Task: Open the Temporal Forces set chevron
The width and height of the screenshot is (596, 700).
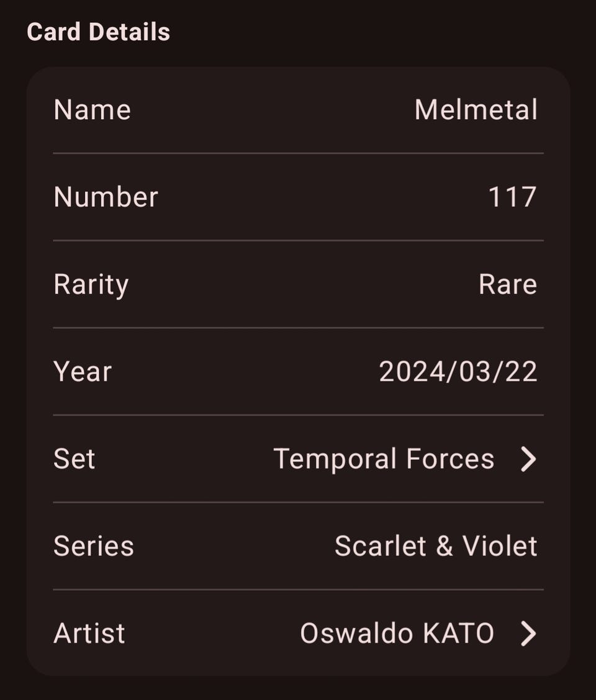Action: pyautogui.click(x=528, y=459)
